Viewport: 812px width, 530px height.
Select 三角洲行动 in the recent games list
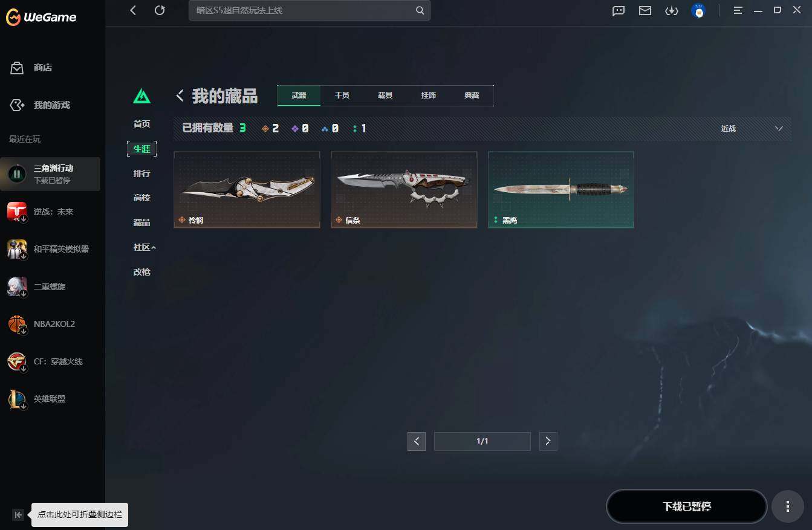(x=50, y=174)
